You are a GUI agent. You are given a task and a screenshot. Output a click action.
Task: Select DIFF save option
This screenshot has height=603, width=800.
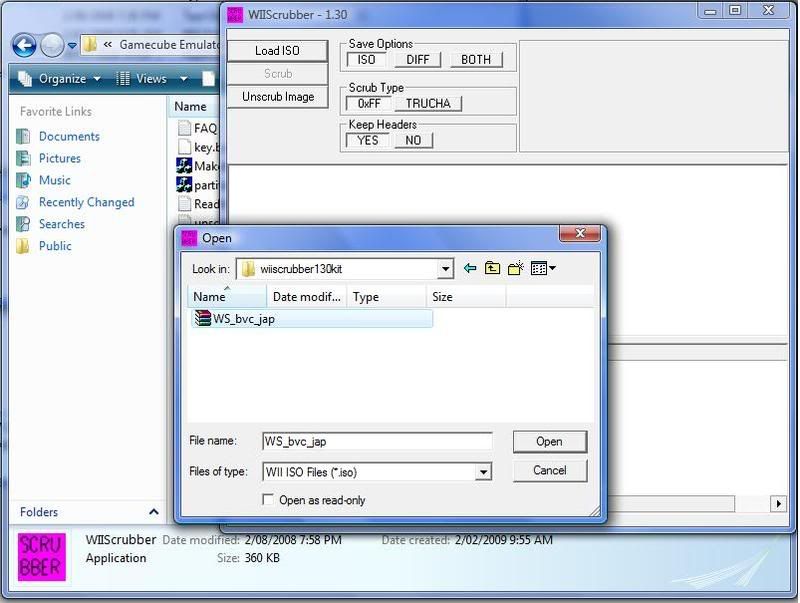click(418, 60)
